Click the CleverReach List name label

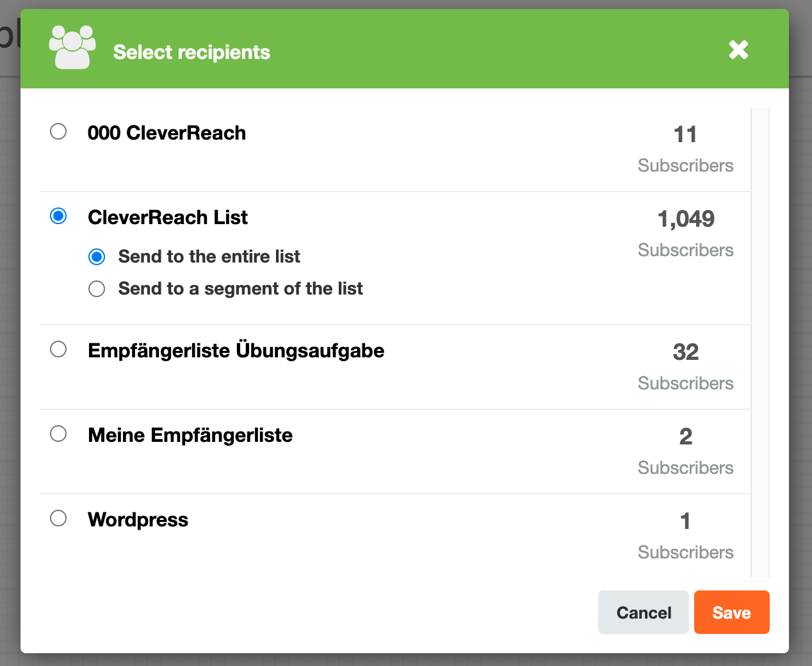pyautogui.click(x=168, y=217)
